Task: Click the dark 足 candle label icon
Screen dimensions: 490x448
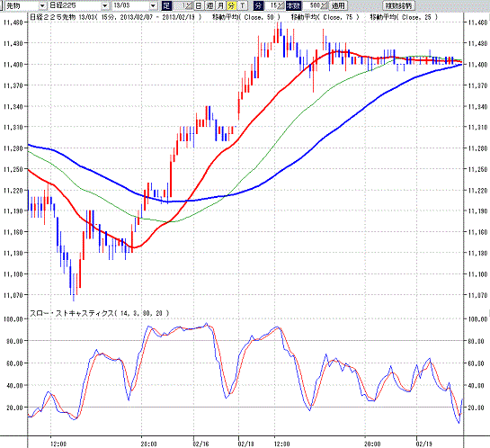Action: coord(166,5)
